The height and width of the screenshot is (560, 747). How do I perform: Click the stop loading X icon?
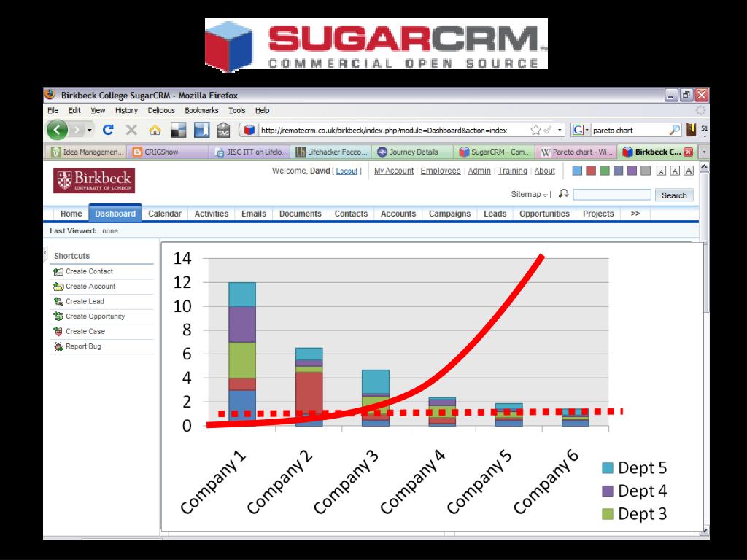[131, 130]
